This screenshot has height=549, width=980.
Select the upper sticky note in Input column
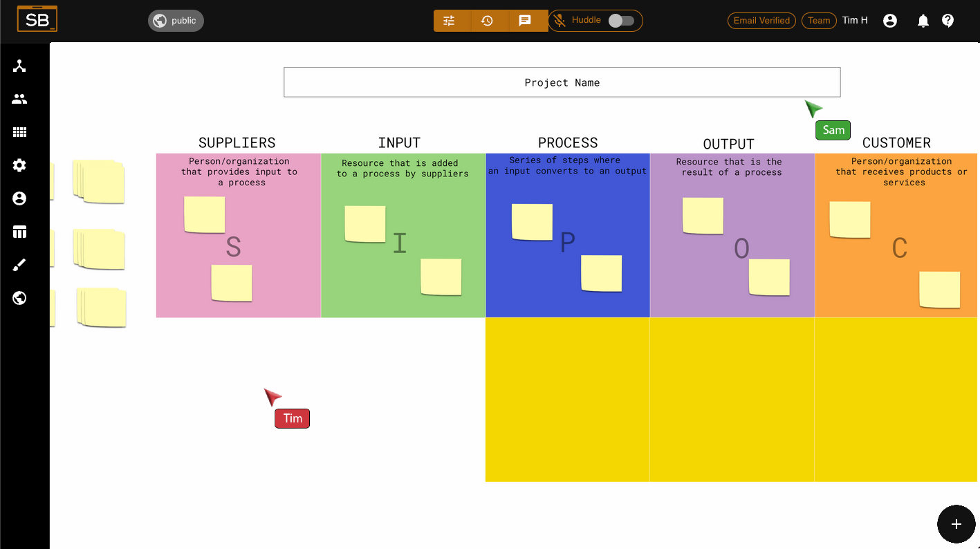point(365,224)
